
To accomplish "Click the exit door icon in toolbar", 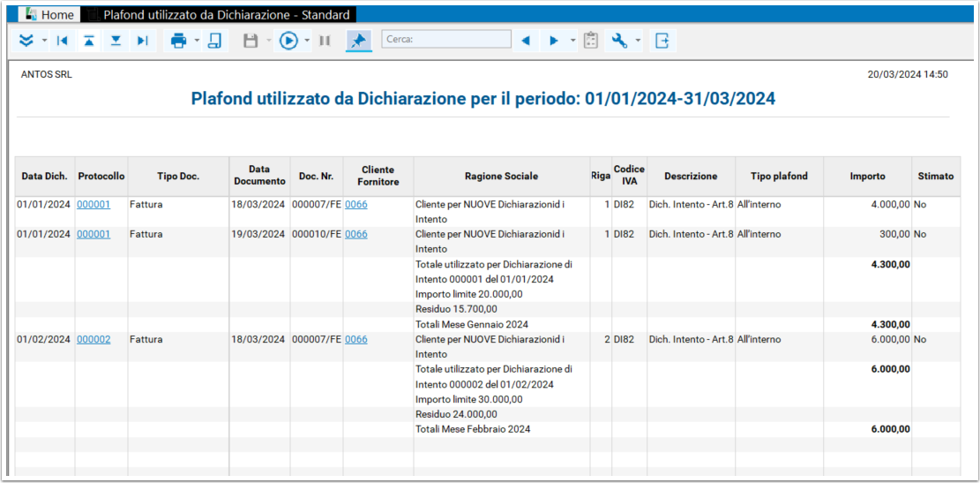I will tap(662, 41).
